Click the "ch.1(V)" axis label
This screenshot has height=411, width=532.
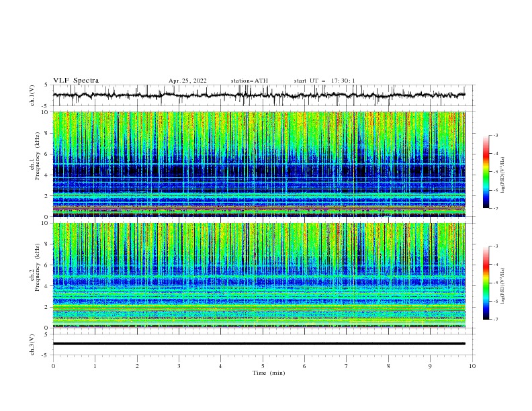(32, 95)
